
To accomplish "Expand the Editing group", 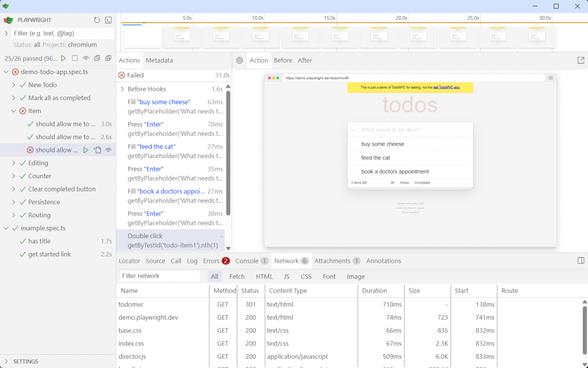I will coord(14,163).
